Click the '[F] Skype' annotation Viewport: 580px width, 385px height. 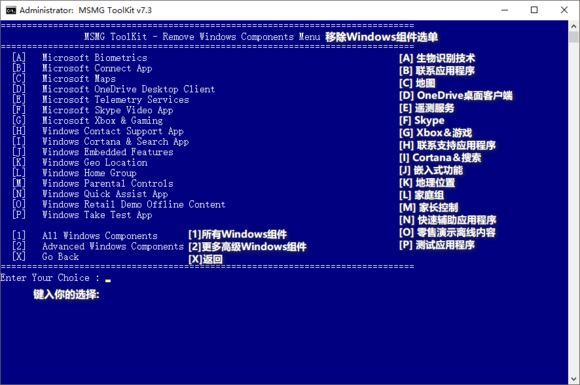tap(422, 120)
